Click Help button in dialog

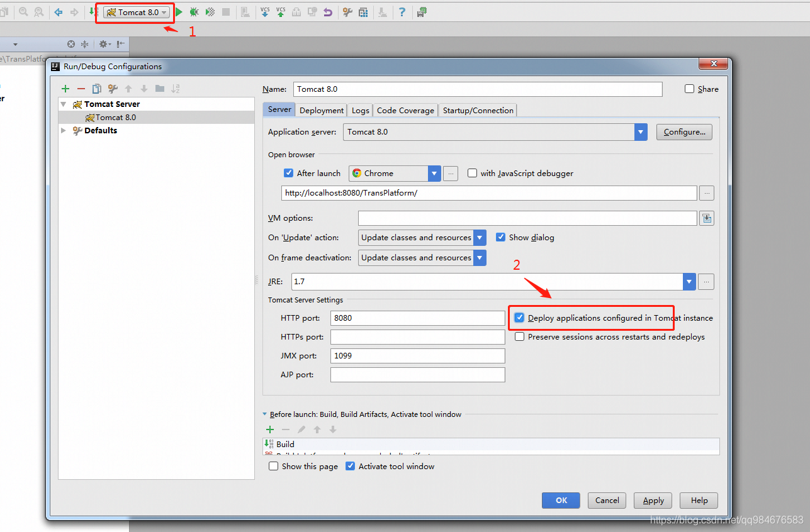coord(699,501)
